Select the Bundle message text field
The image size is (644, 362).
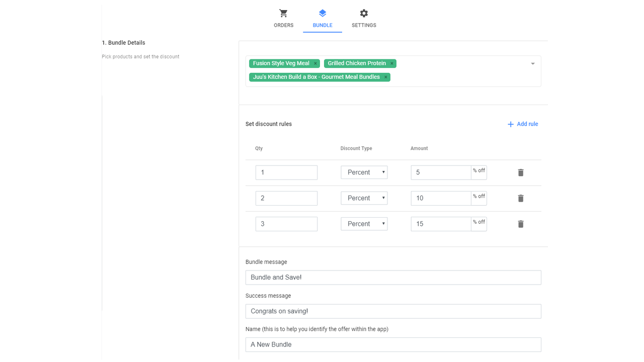coord(393,277)
